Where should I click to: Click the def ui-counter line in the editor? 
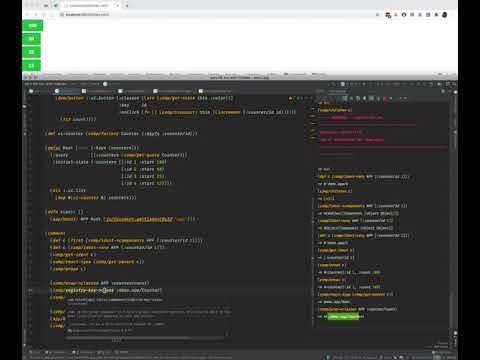122,133
